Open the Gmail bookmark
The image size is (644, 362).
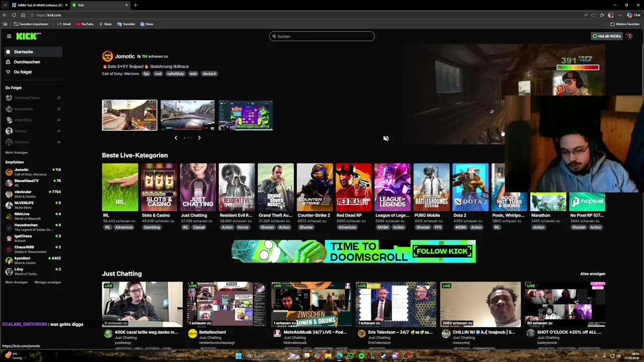click(63, 24)
